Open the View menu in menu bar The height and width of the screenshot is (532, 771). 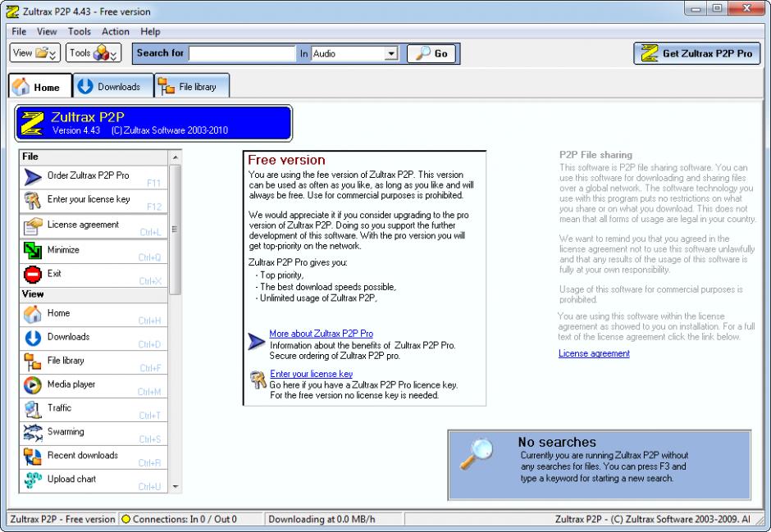pos(47,31)
